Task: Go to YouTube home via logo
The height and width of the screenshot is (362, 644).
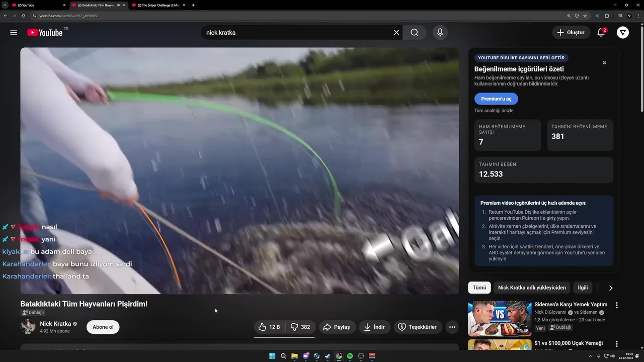Action: (x=45, y=33)
